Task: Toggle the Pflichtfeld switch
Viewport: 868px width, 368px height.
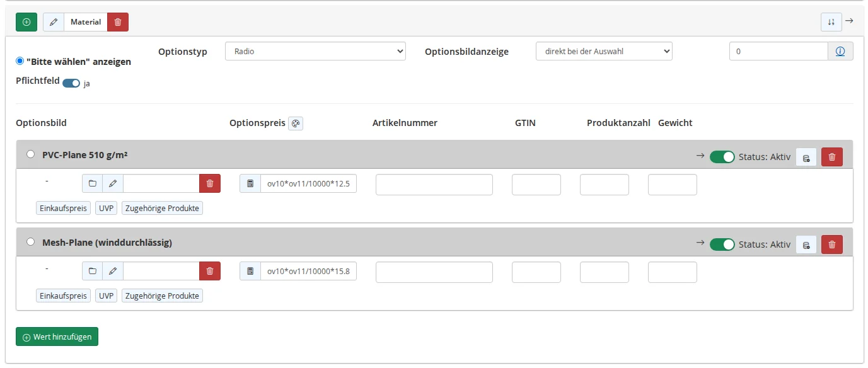Action: (71, 83)
